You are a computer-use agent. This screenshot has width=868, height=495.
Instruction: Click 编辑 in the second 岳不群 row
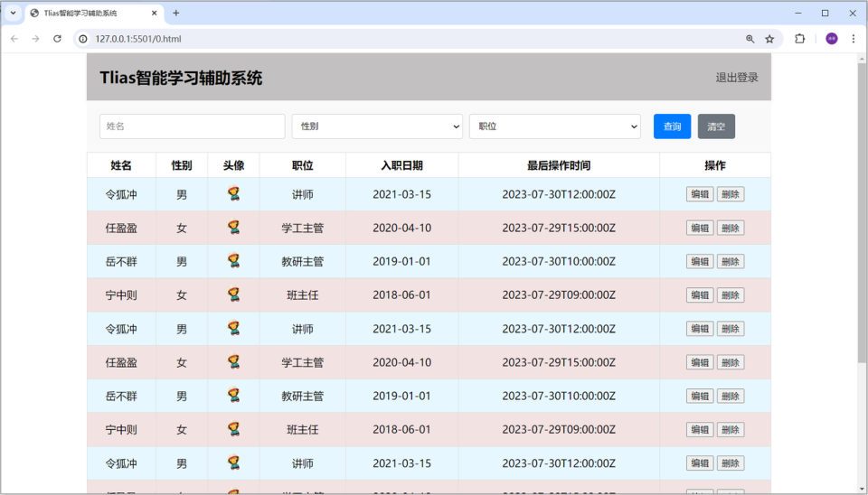(x=700, y=396)
